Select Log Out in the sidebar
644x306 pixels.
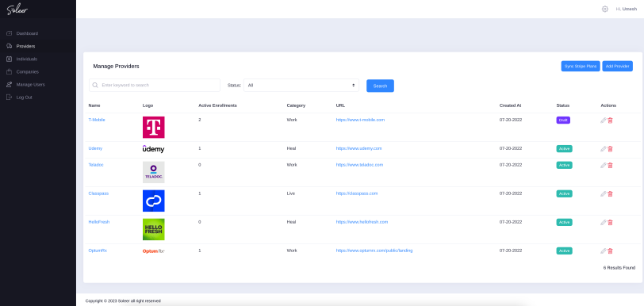click(x=25, y=97)
